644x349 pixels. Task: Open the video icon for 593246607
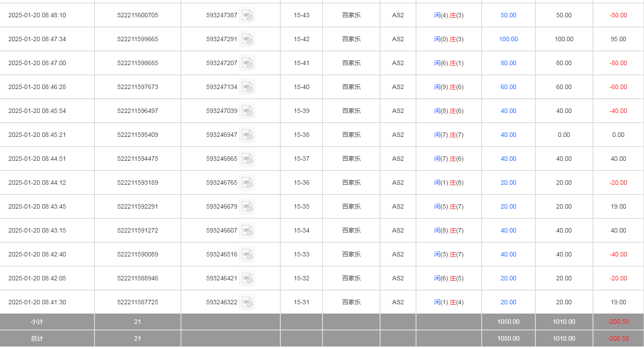tap(247, 231)
